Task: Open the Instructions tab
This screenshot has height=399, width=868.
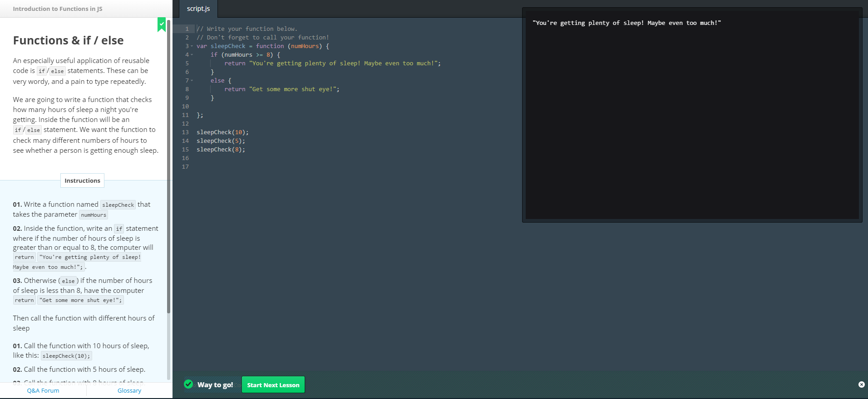Action: tap(82, 180)
